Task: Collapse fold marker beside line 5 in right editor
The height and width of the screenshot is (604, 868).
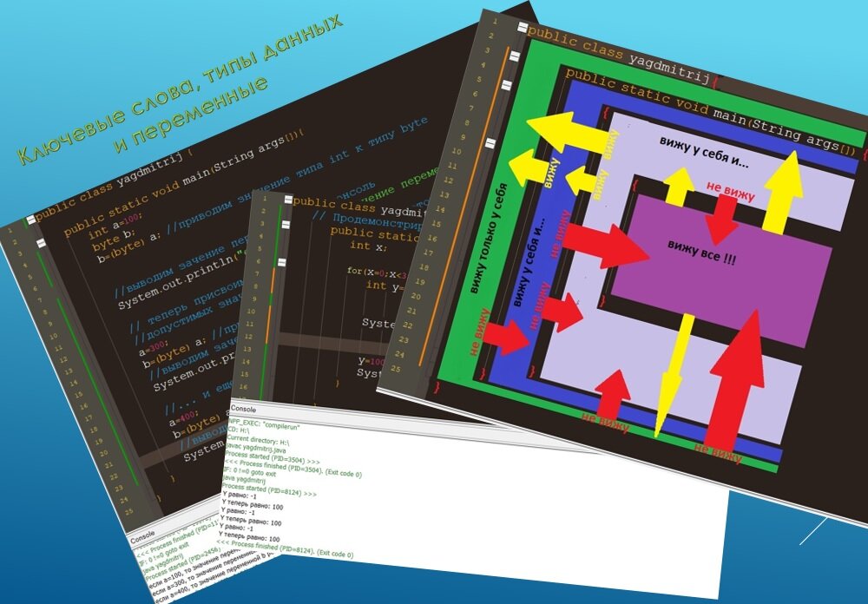Action: point(506,85)
